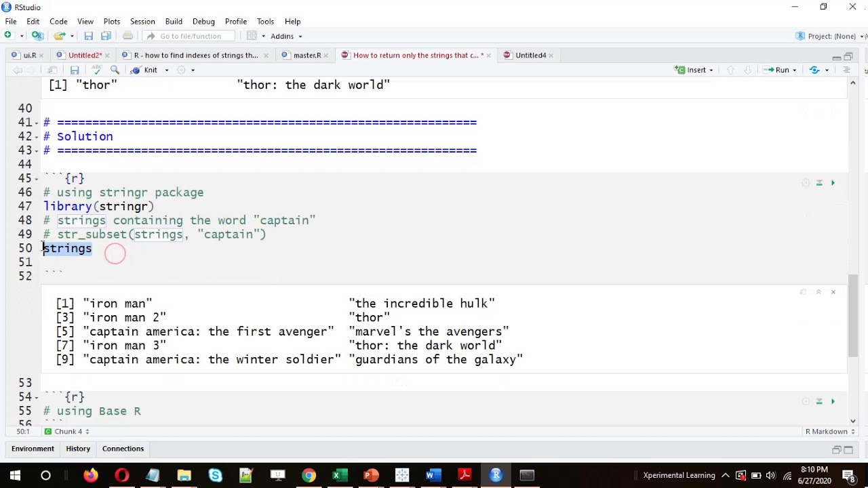This screenshot has width=868, height=488.
Task: Show strings output in new window
Action: (803, 292)
